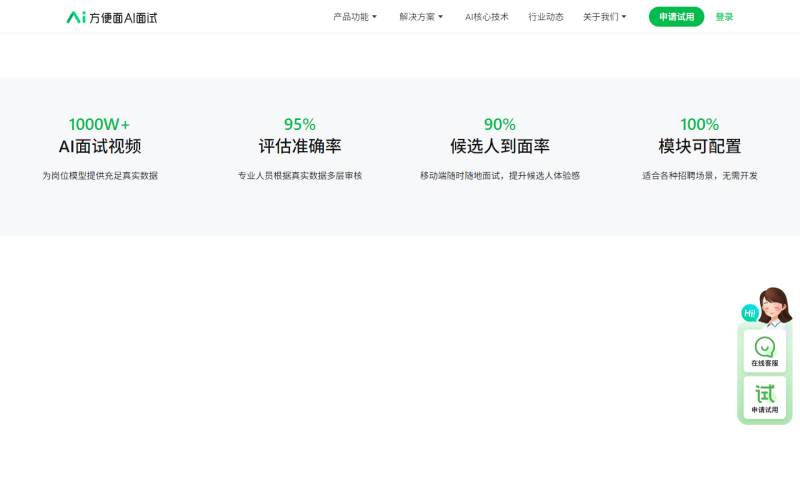The height and width of the screenshot is (500, 800).
Task: Open 行业动态 in the navigation bar
Action: tap(545, 17)
